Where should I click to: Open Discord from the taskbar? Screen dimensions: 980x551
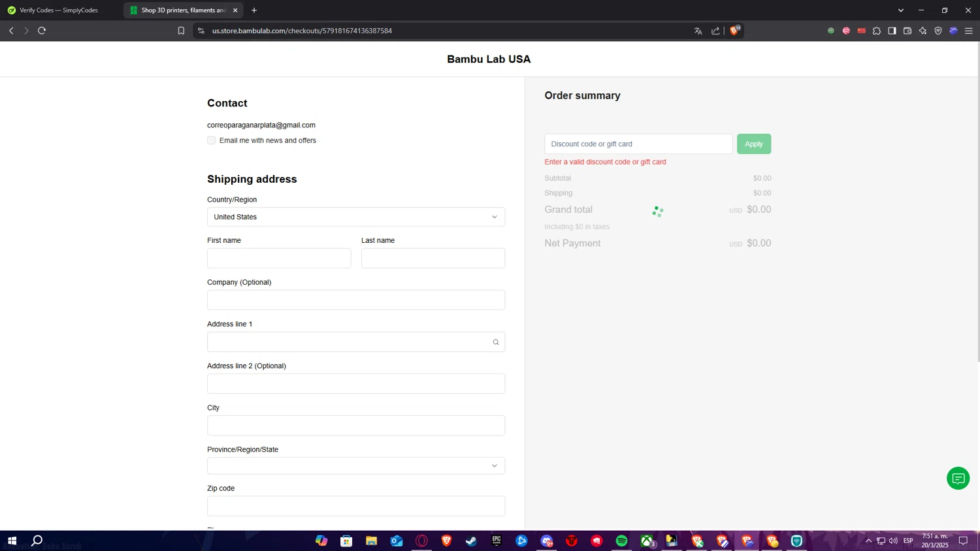point(547,541)
